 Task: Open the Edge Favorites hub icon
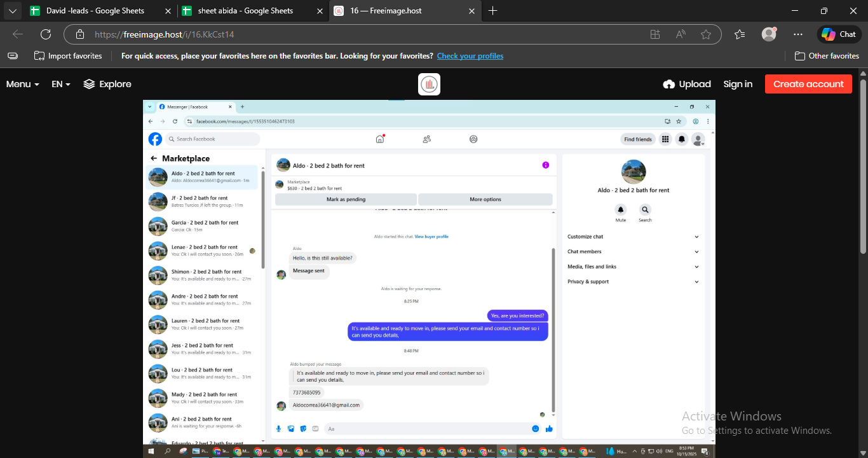[x=740, y=34]
